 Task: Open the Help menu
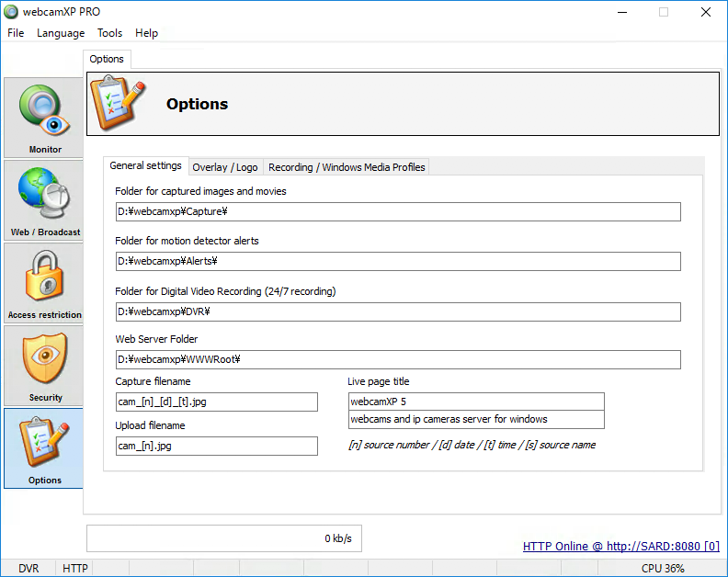[147, 33]
